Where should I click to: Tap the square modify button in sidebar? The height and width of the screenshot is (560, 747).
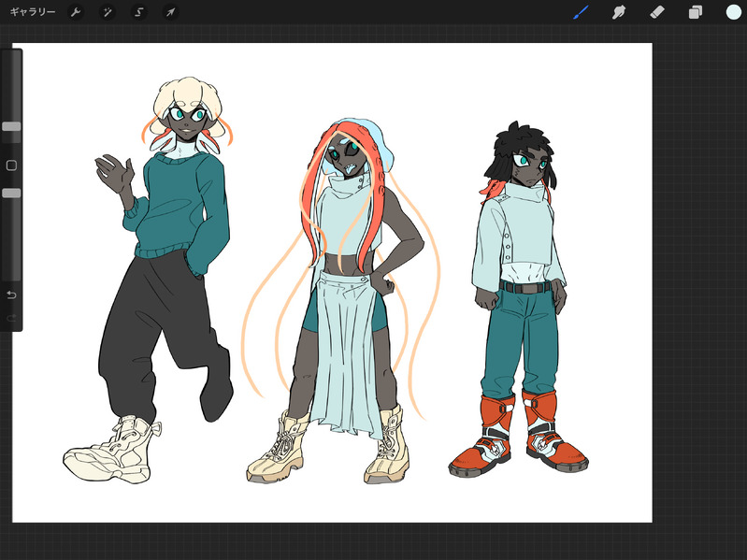(x=11, y=165)
